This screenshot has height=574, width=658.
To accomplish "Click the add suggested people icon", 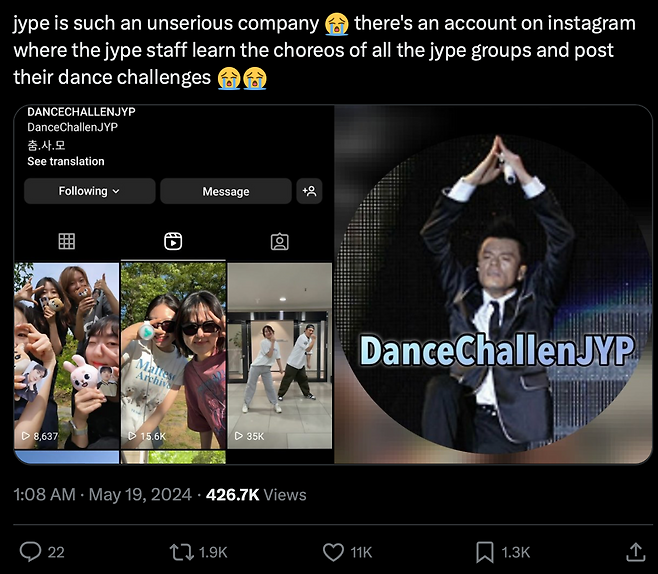I will pyautogui.click(x=310, y=191).
